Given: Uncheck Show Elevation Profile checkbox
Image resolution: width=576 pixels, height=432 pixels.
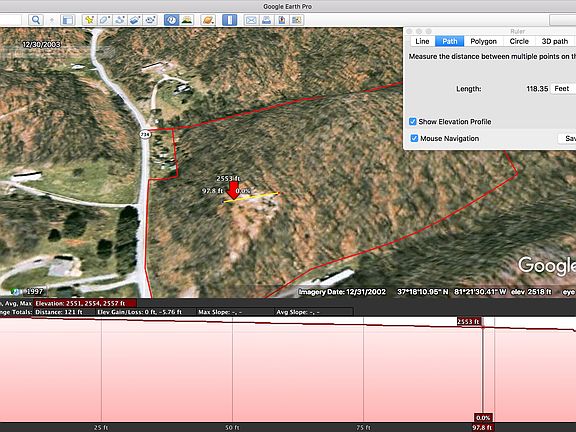Looking at the screenshot, I should (x=413, y=122).
